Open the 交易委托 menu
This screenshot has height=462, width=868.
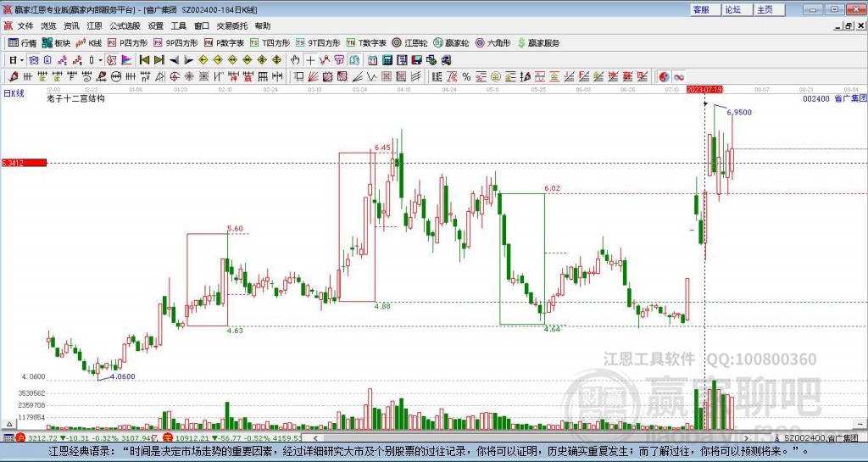(x=232, y=26)
